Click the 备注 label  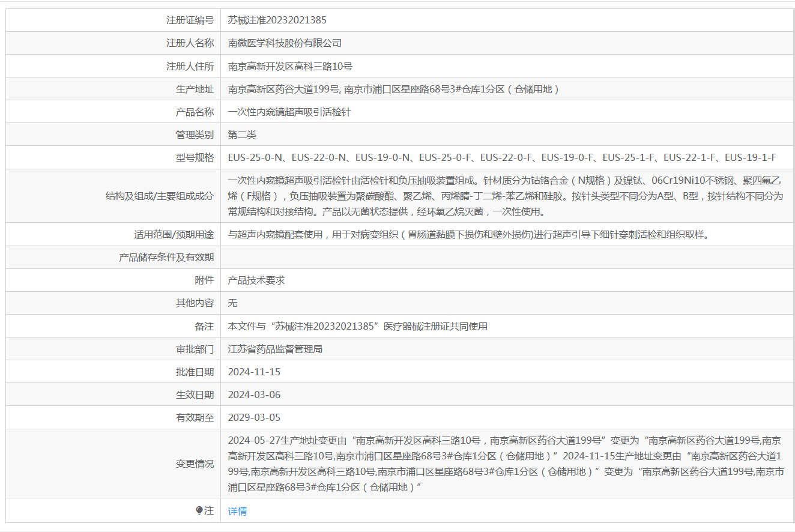(x=204, y=326)
